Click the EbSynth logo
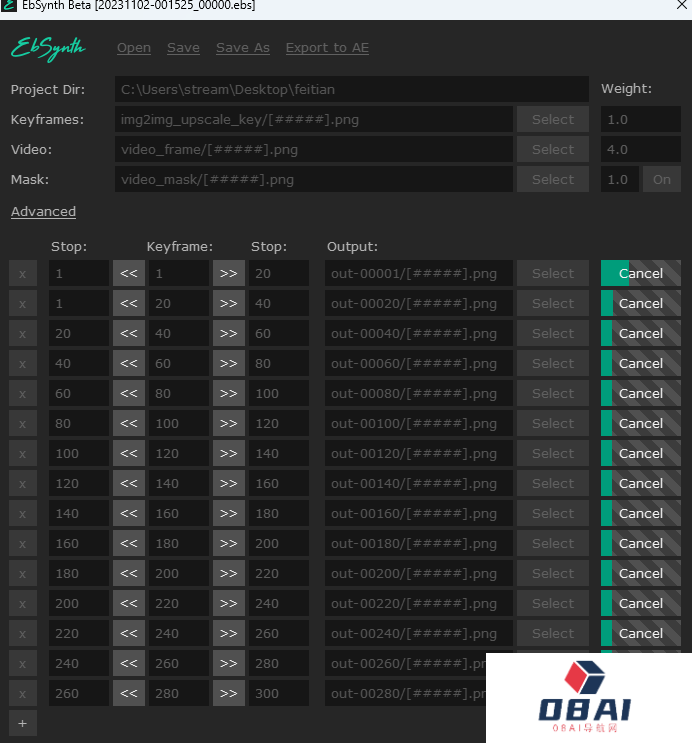The height and width of the screenshot is (743, 692). [x=48, y=48]
